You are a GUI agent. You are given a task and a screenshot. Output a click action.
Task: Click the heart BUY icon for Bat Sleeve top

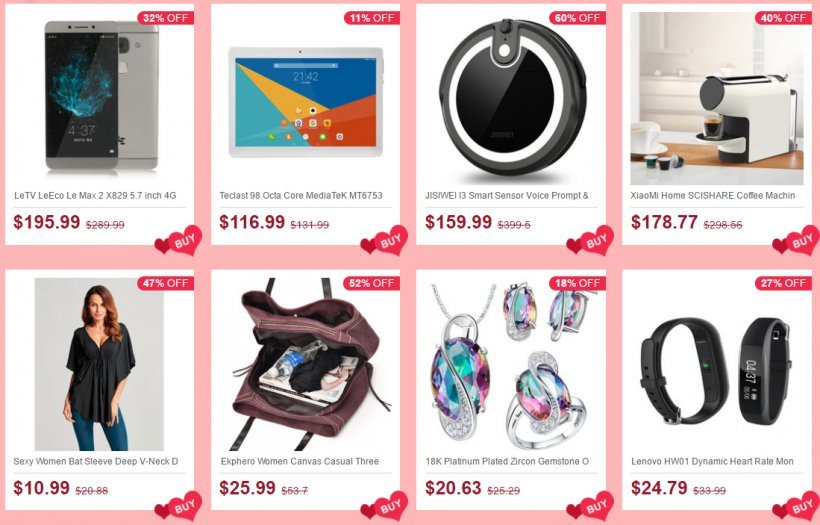pos(178,507)
